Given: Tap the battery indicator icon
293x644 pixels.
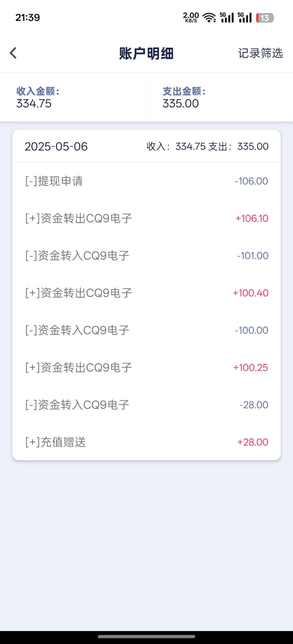Looking at the screenshot, I should coord(265,18).
